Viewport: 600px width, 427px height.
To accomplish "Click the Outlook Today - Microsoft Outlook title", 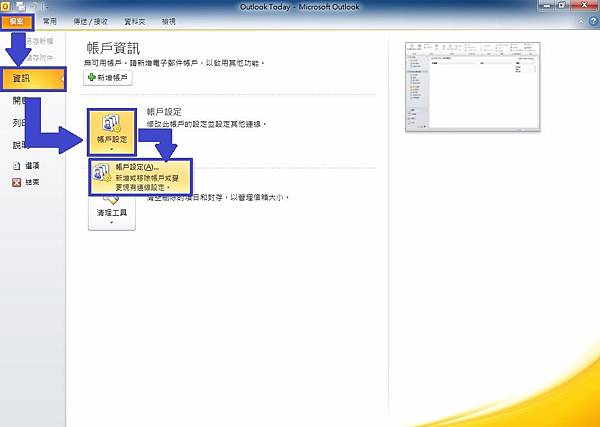I will 300,7.
